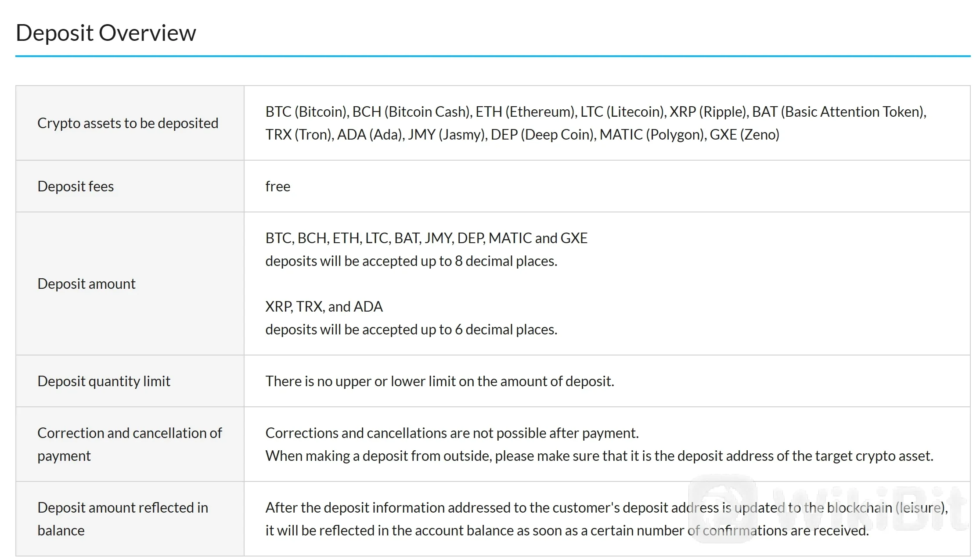Viewport: 980px width, 560px height.
Task: Click the 'Deposit fees' row label
Action: 76,187
